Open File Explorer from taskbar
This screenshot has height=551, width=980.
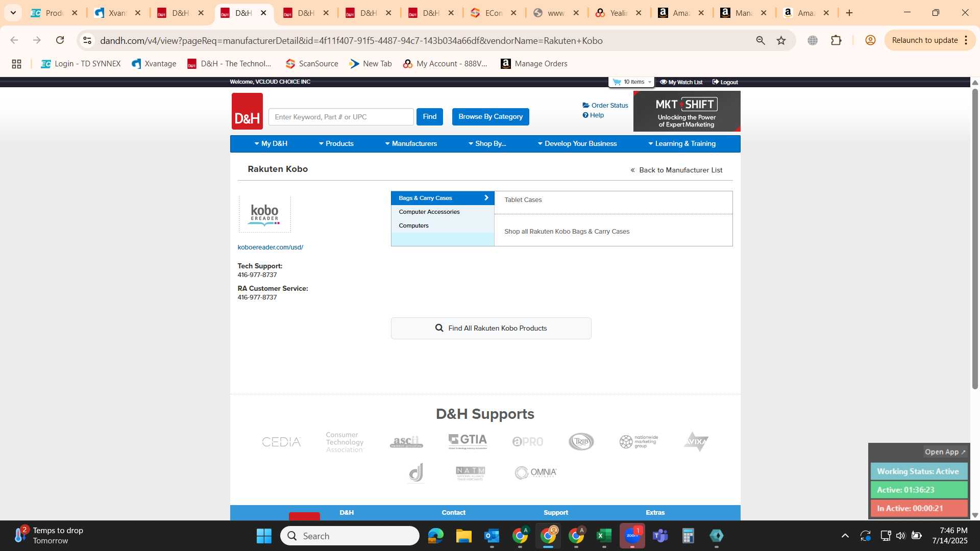tap(463, 536)
